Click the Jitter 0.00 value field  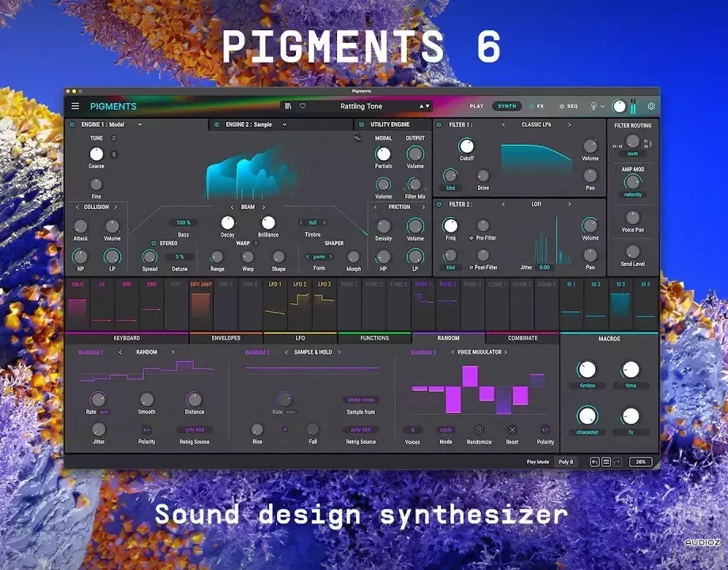point(544,268)
